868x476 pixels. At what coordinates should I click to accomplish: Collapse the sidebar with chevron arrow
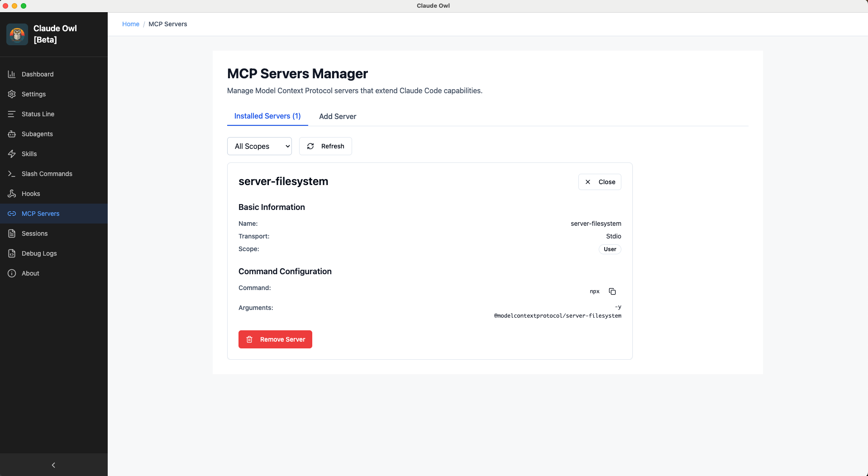coord(53,465)
